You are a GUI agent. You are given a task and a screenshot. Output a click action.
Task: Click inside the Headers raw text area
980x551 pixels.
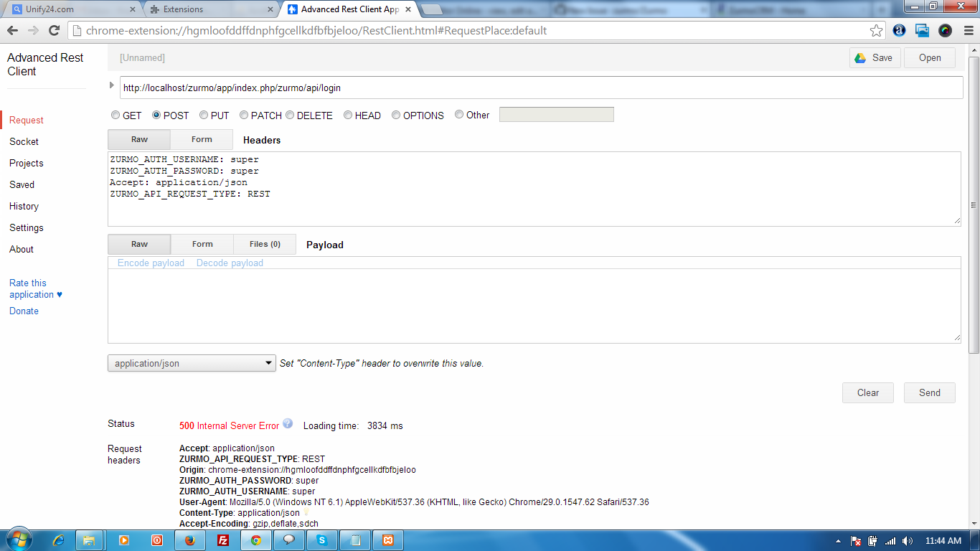click(534, 189)
